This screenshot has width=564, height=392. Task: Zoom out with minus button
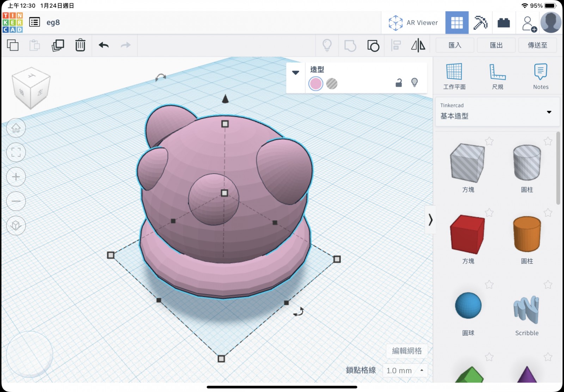pos(16,201)
